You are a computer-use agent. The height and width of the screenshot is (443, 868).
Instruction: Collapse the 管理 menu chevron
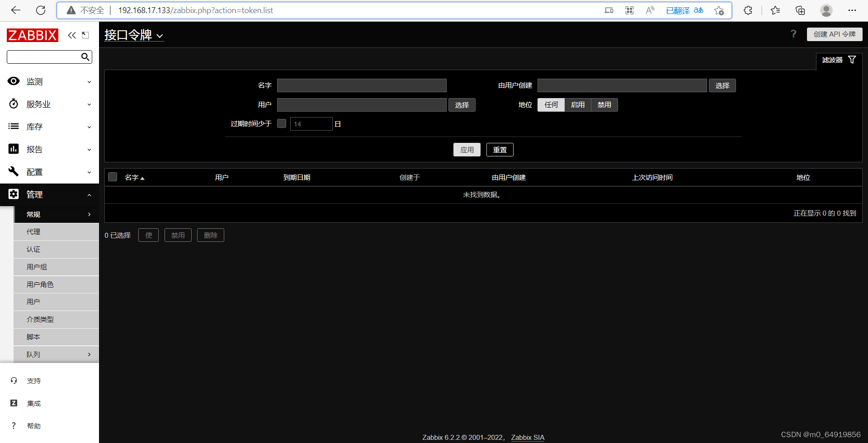89,195
